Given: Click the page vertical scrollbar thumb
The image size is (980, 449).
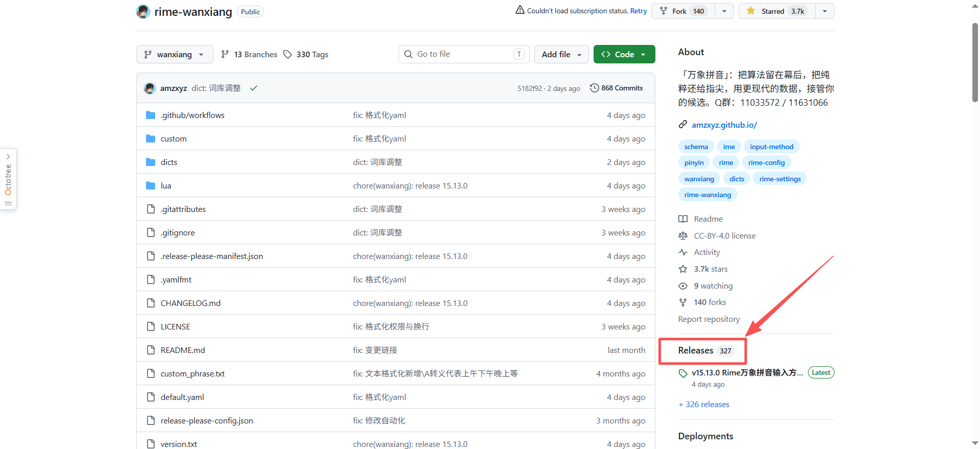Looking at the screenshot, I should pos(975,62).
